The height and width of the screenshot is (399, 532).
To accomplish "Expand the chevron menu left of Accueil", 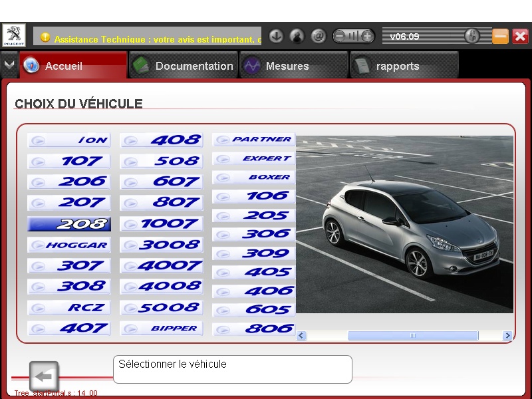I will coord(9,65).
